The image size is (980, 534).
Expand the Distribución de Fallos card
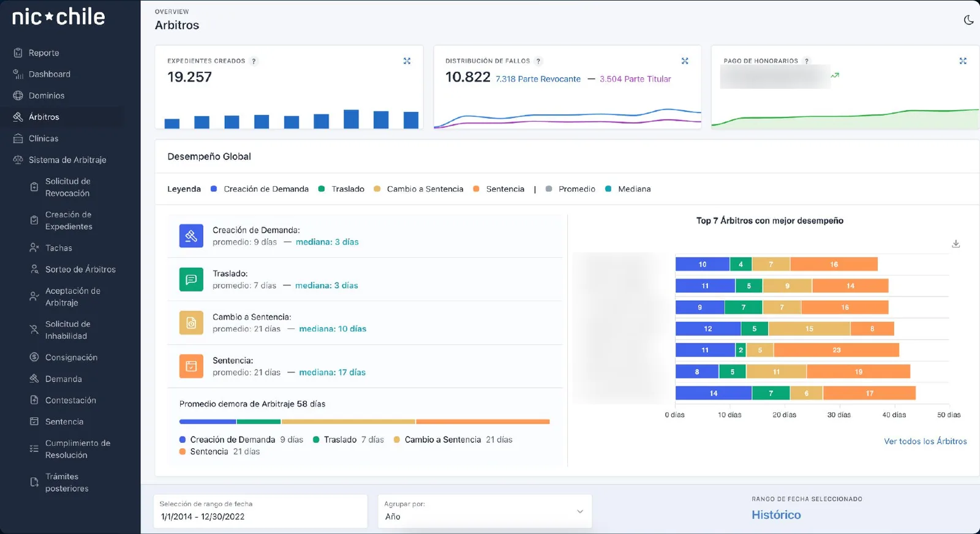click(685, 61)
